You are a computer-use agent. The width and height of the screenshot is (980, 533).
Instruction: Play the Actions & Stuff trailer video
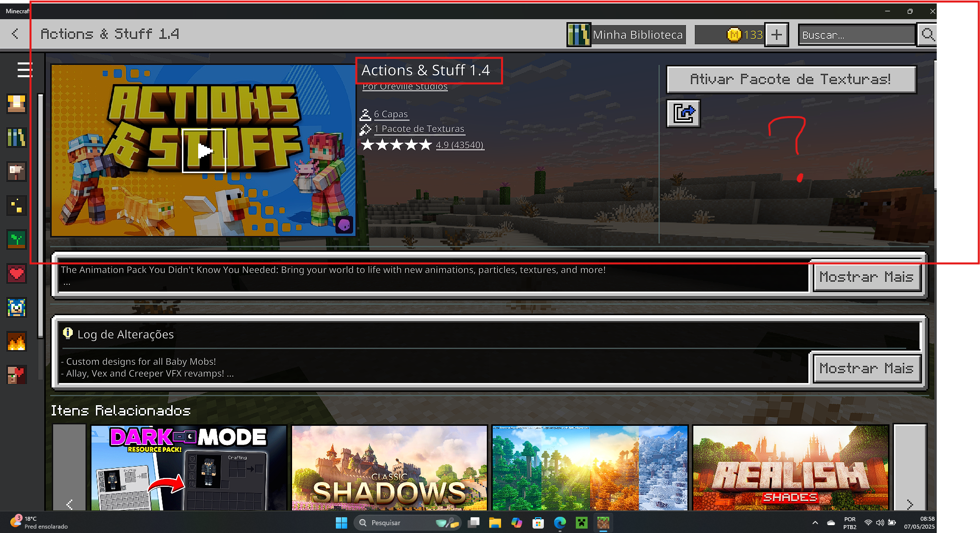[x=204, y=150]
